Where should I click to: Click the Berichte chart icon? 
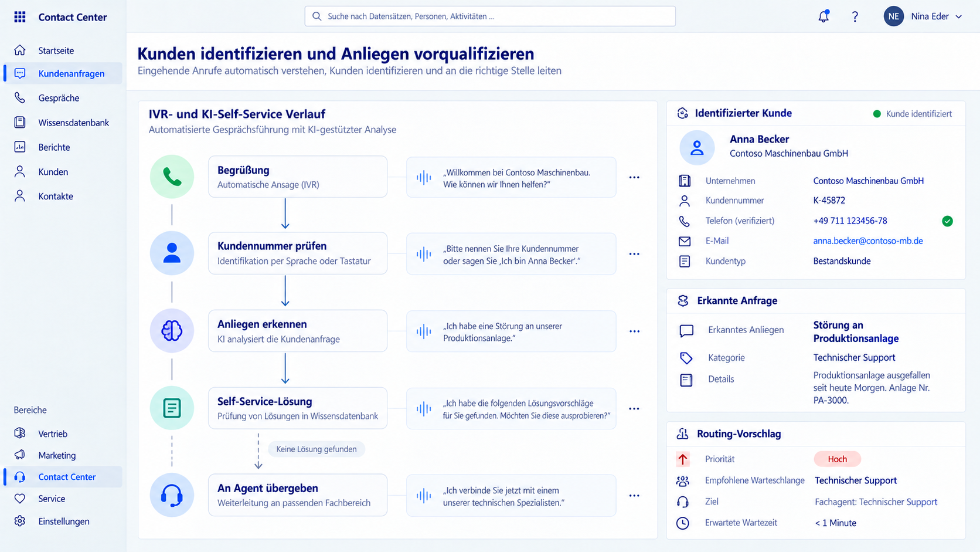coord(20,147)
